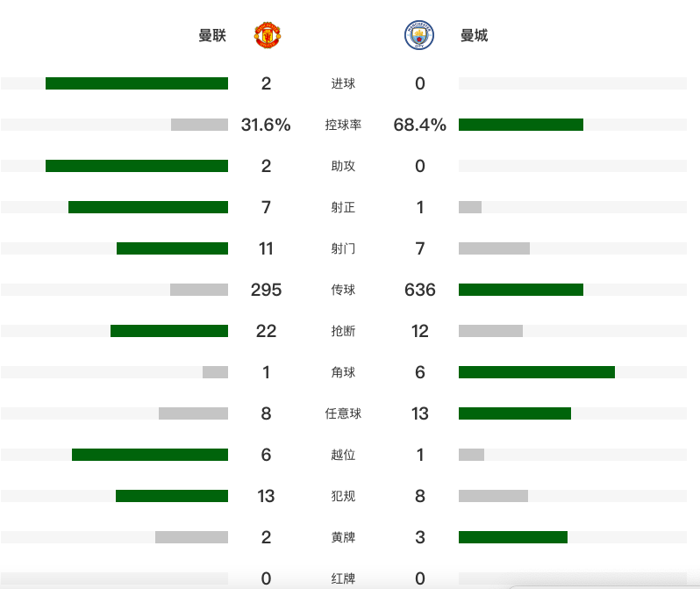Click 曼城's green 角球 bar
This screenshot has height=589, width=700.
[x=537, y=372]
